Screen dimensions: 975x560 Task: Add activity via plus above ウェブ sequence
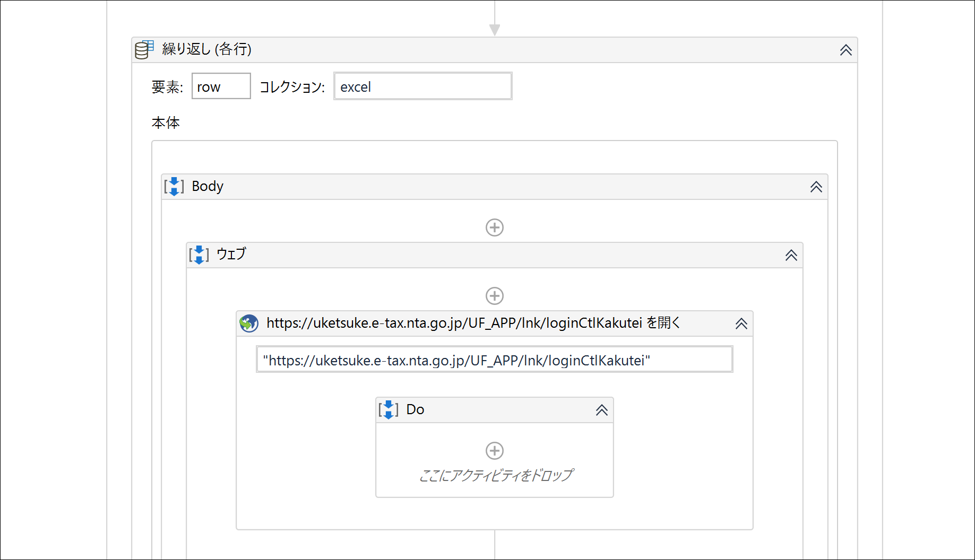click(495, 227)
